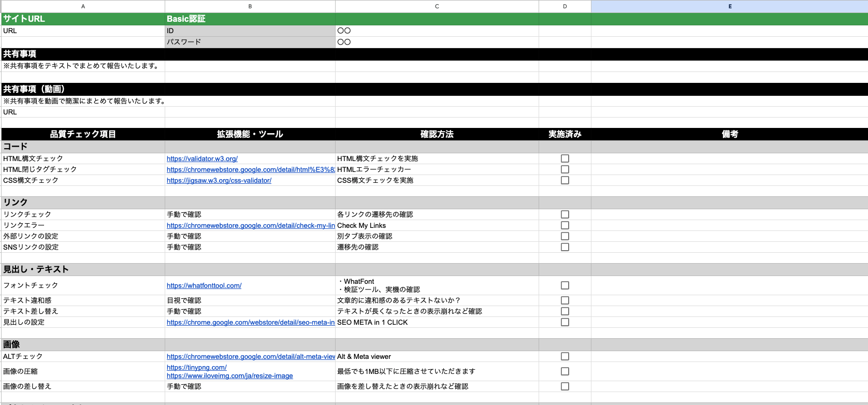Open the tinypng.com link
868x405 pixels.
coord(197,367)
